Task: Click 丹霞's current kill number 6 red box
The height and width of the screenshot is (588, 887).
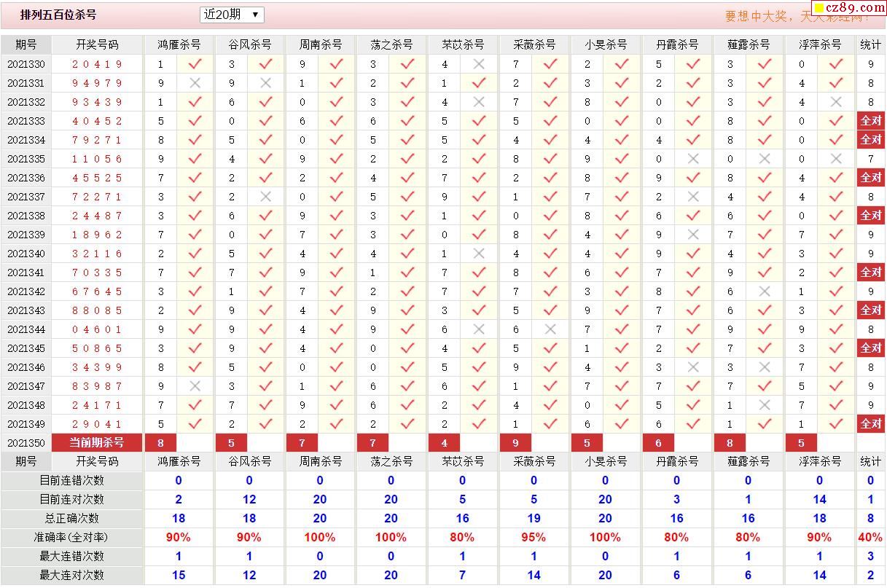Action: [x=659, y=443]
